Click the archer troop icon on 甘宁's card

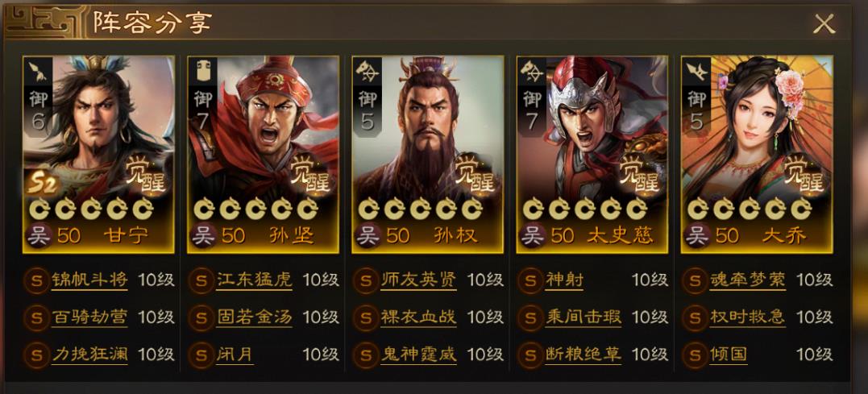[x=38, y=71]
